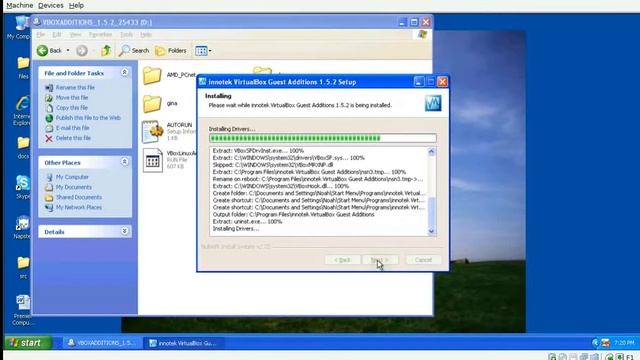640x360 pixels.
Task: Select 'Extract: uninst.exe... 100%' log line
Action: (x=247, y=222)
